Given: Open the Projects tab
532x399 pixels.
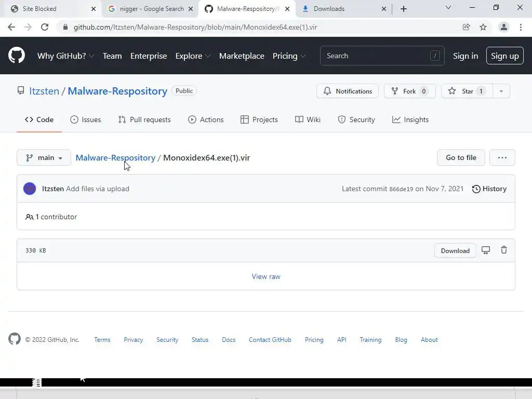Looking at the screenshot, I should click(x=259, y=119).
